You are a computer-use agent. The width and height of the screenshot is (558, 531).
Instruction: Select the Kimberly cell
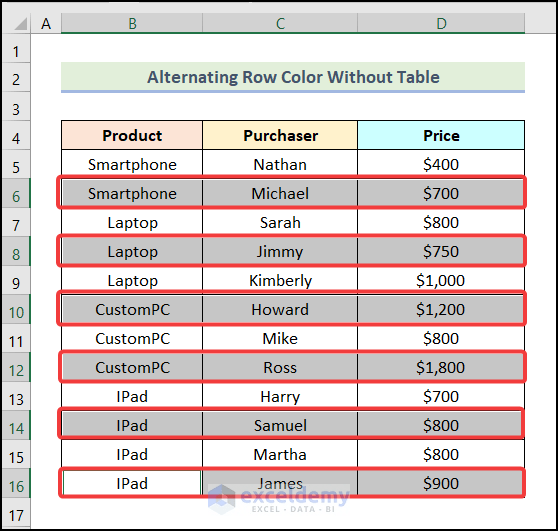280,280
